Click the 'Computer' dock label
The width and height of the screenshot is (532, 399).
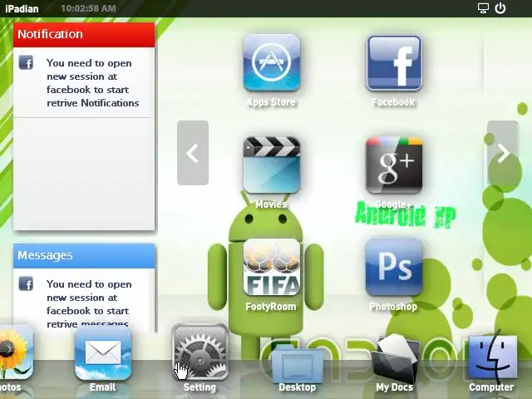point(491,387)
